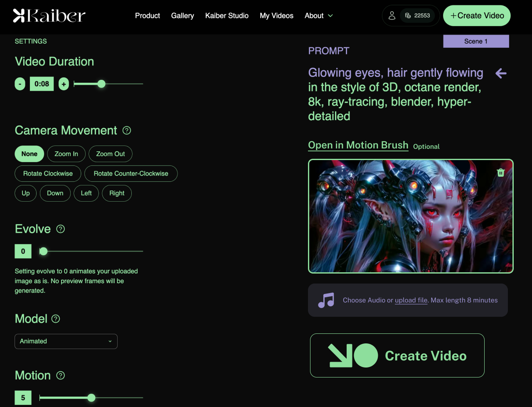Image resolution: width=532 pixels, height=407 pixels.
Task: Open the Evolve help icon
Action: pyautogui.click(x=61, y=229)
